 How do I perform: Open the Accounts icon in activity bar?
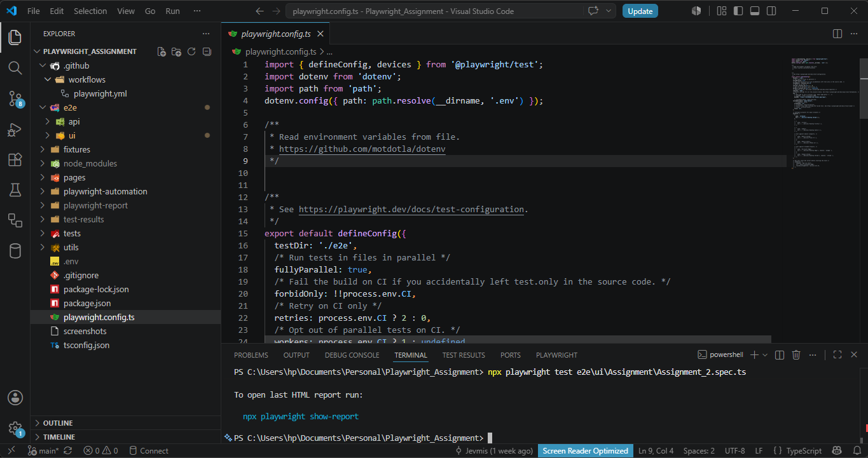tap(15, 398)
